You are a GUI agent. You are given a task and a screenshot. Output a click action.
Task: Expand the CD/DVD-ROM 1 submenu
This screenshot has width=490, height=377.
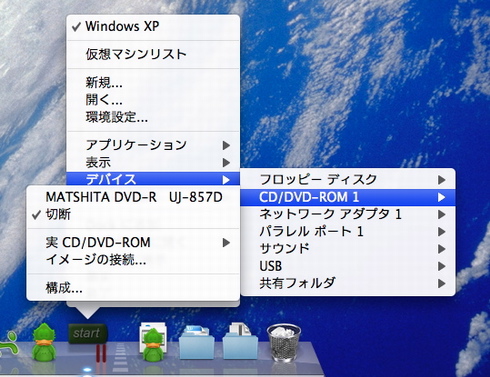(x=348, y=197)
